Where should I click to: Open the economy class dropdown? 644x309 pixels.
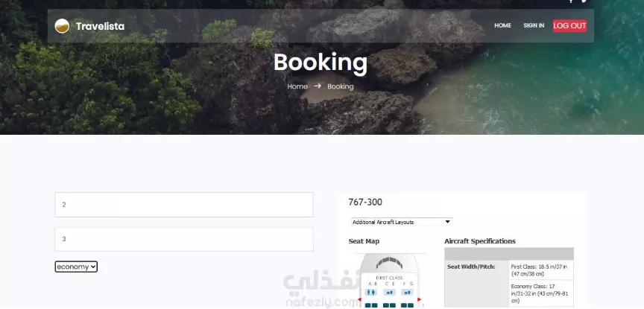(x=76, y=267)
